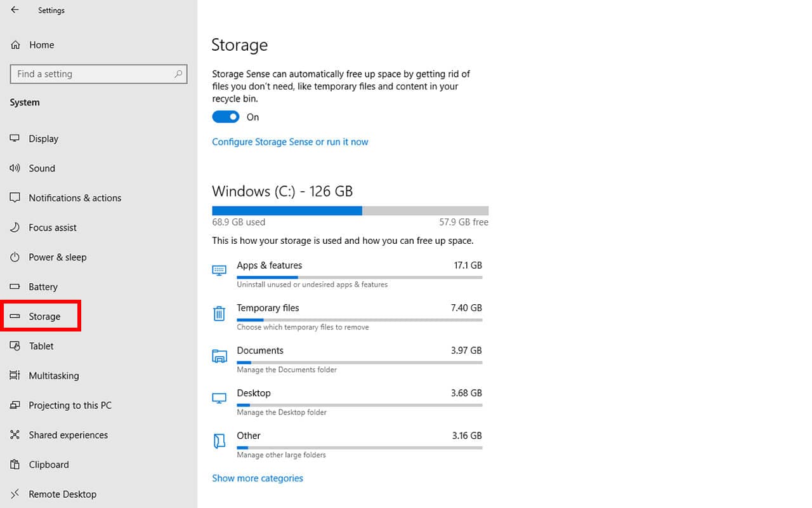The height and width of the screenshot is (508, 812).
Task: Open Power & sleep via its icon
Action: [15, 257]
